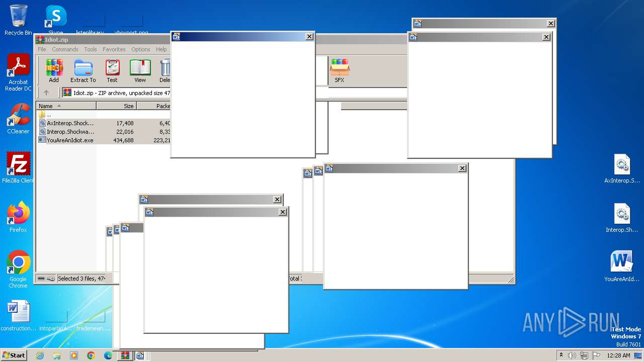Open the Commands menu
This screenshot has height=362, width=644.
65,49
